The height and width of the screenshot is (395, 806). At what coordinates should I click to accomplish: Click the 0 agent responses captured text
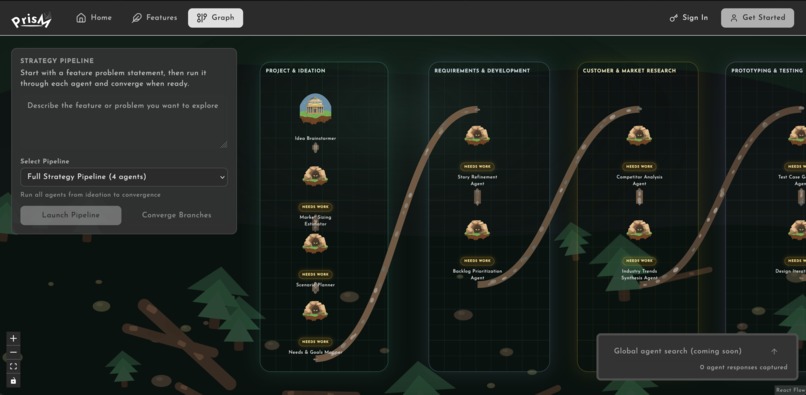(x=743, y=367)
